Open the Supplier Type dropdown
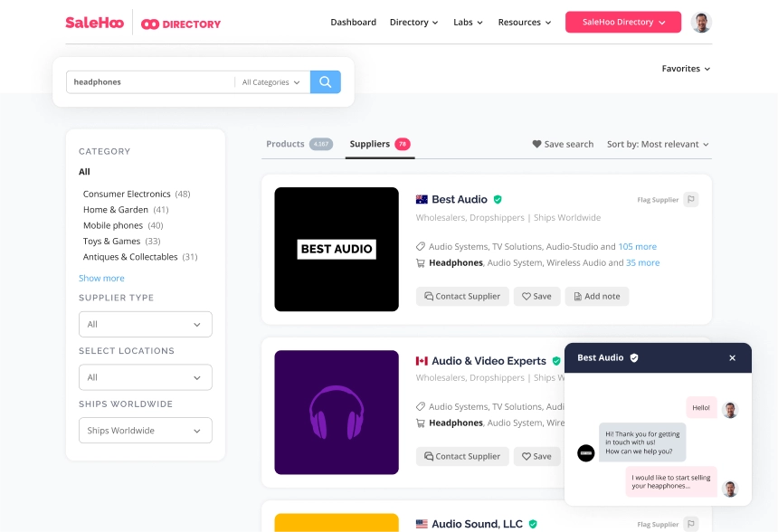Screen dimensions: 778x532 pos(146,325)
